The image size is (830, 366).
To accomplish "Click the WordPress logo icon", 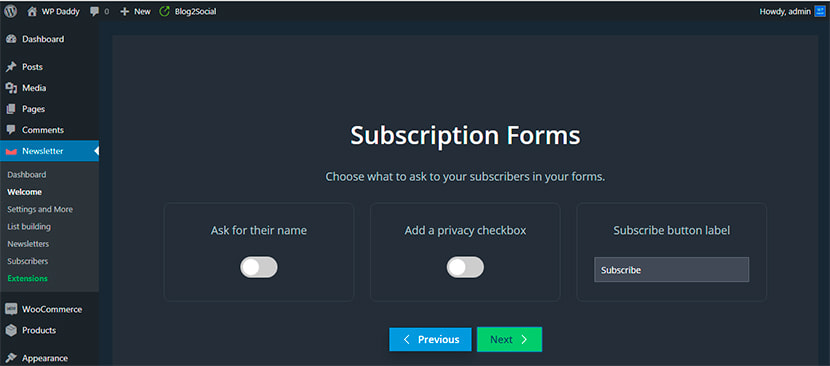I will click(11, 11).
